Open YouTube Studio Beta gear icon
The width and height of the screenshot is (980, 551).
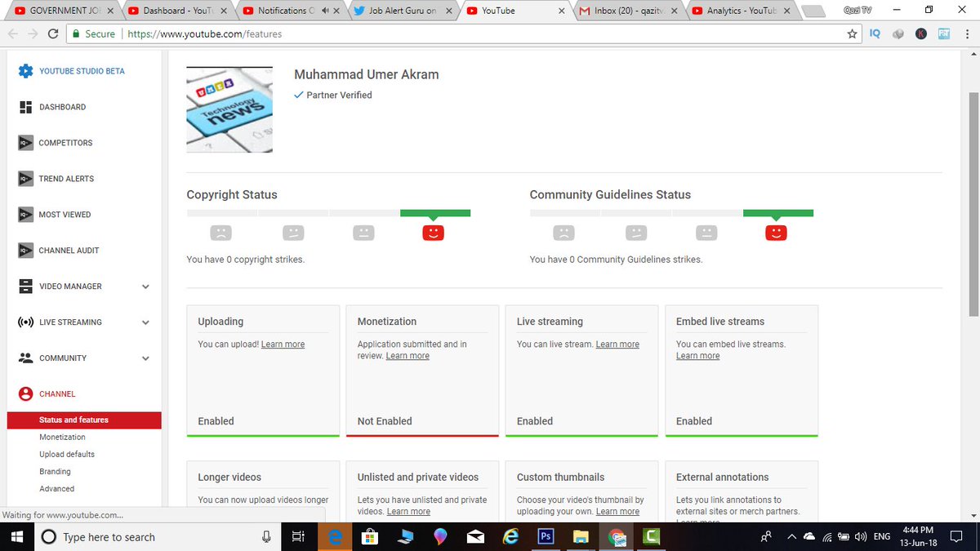[25, 71]
